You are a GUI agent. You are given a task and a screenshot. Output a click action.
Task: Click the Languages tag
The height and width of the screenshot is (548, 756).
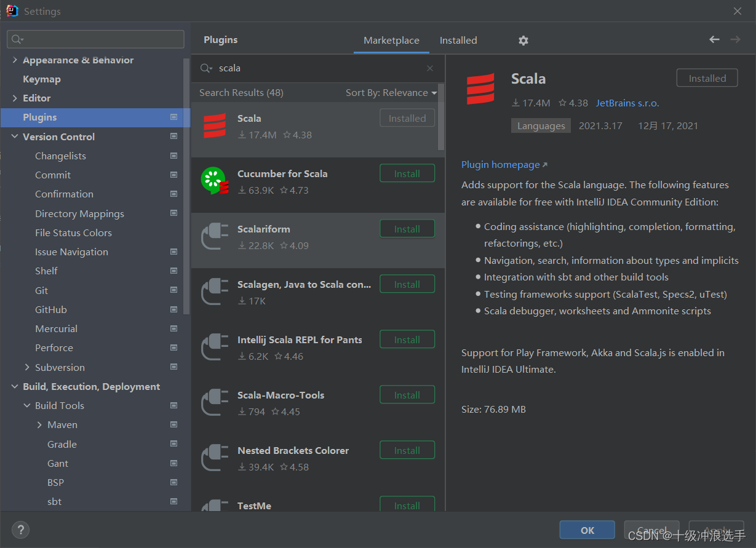pos(541,126)
